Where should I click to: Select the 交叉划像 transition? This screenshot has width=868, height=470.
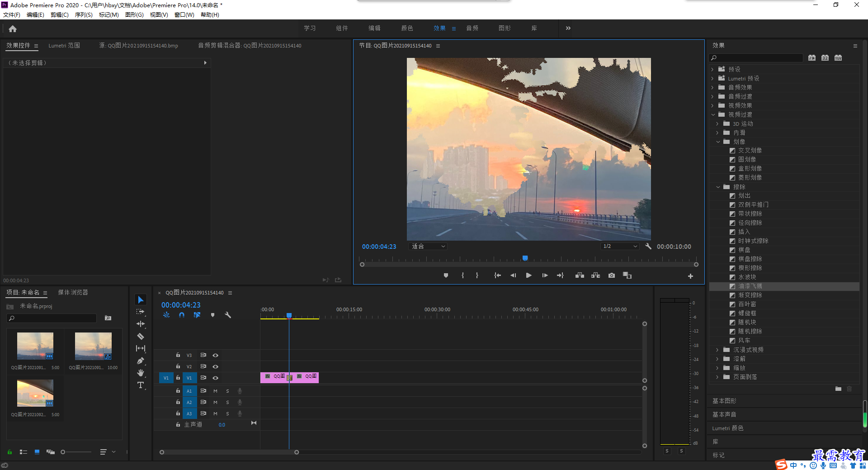point(750,151)
